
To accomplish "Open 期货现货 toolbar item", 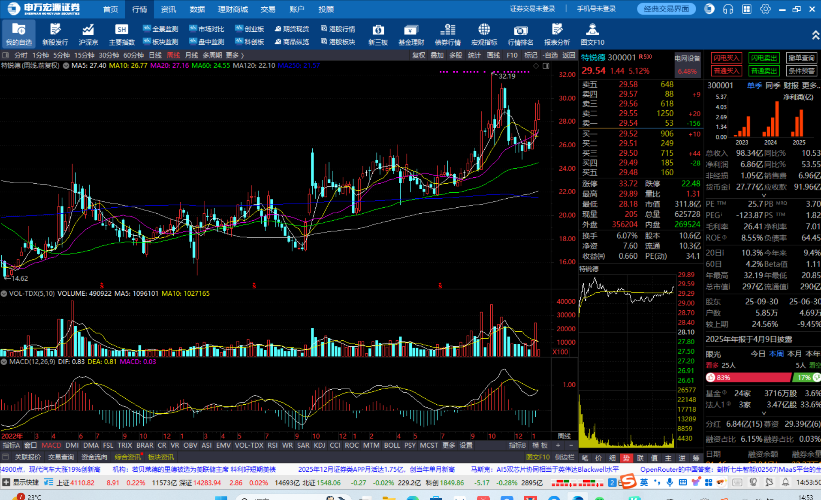I will pyautogui.click(x=292, y=29).
